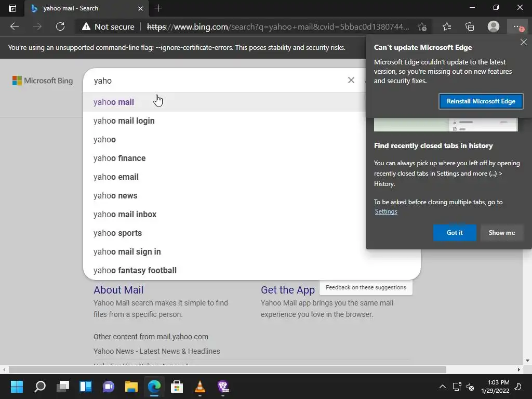Choose the 'yahoo mail login' suggestion
Image resolution: width=532 pixels, height=399 pixels.
point(224,121)
